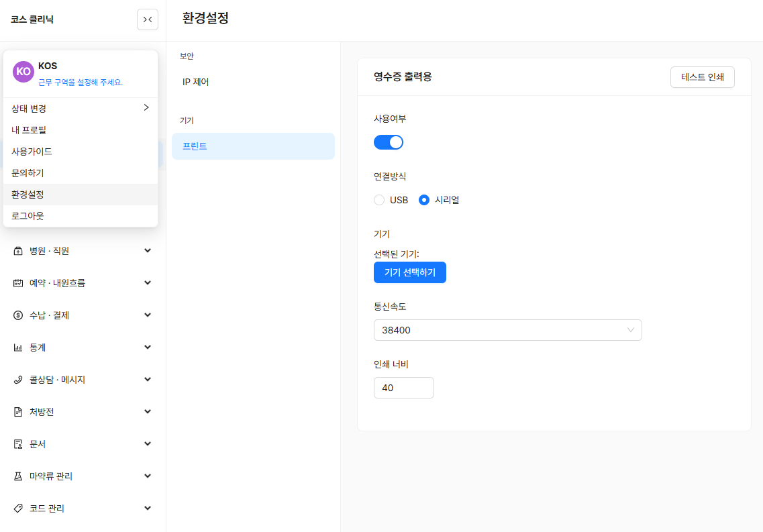The image size is (763, 532).
Task: Click the 기기 선택하기 button
Action: pos(410,272)
